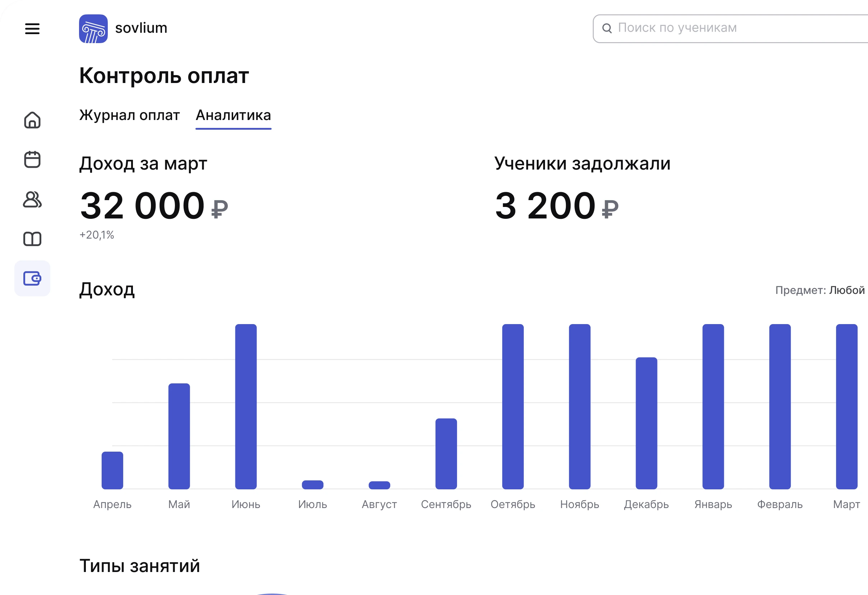This screenshot has height=595, width=868.
Task: Click the sovlium brand name link
Action: coord(141,28)
